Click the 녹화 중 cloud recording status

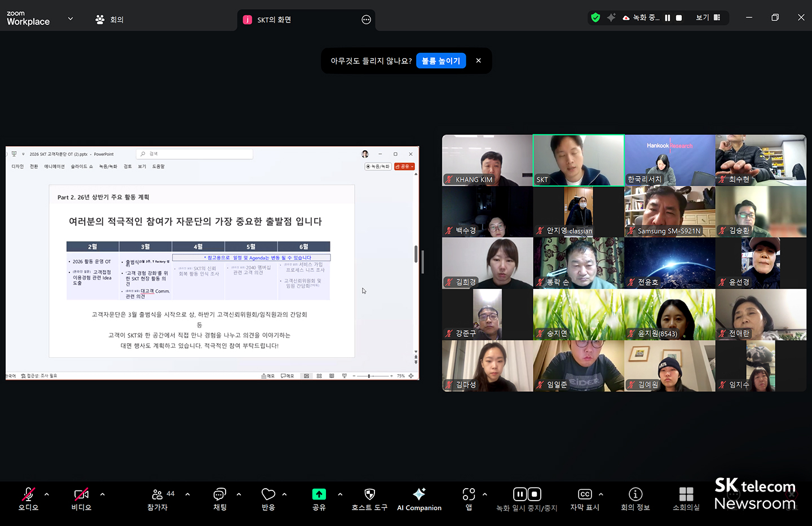(641, 17)
